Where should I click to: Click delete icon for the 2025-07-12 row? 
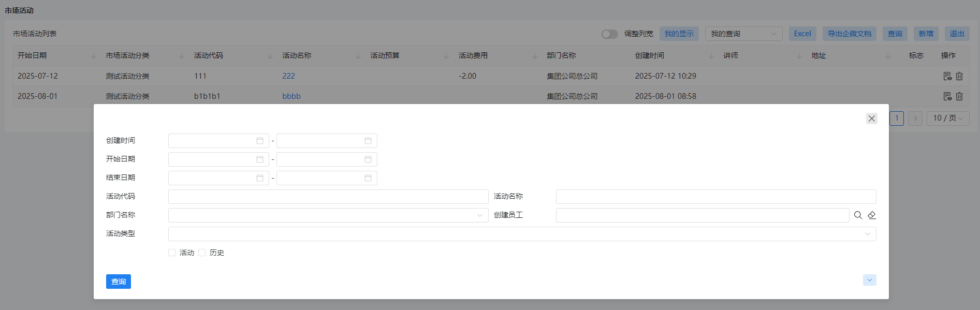[959, 76]
